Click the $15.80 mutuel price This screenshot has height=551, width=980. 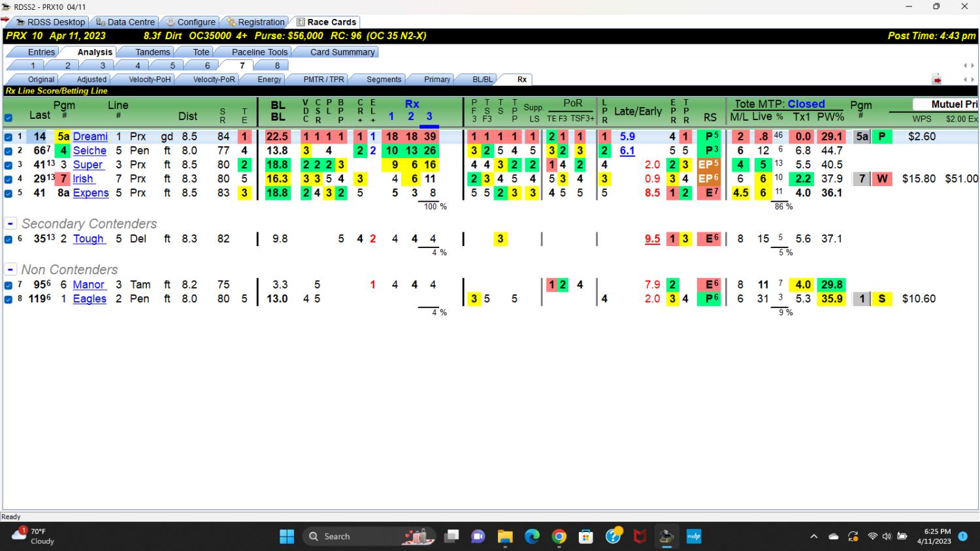tap(919, 179)
